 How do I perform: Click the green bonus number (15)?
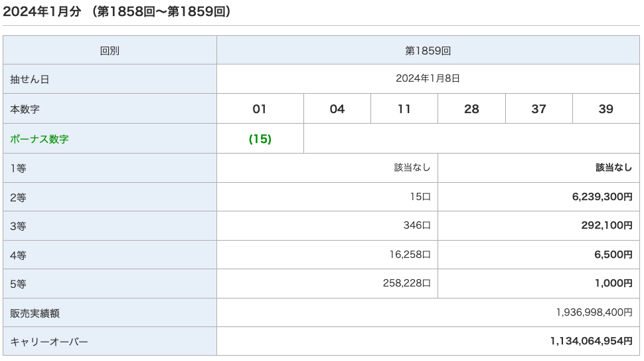pos(260,139)
